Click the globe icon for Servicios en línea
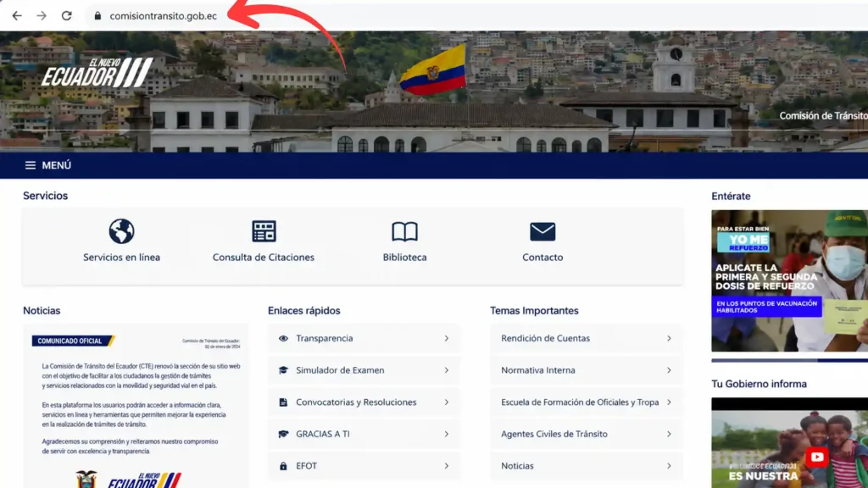Screen dimensions: 868x488 pos(121,231)
